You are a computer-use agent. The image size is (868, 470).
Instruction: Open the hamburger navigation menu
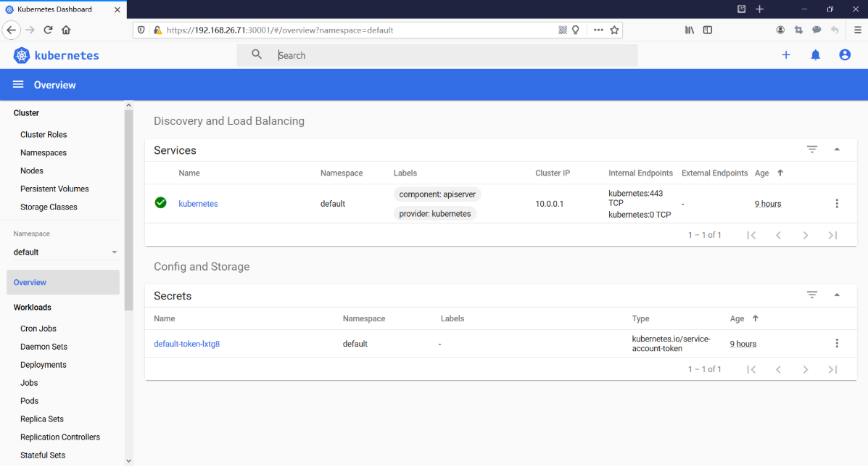click(18, 84)
